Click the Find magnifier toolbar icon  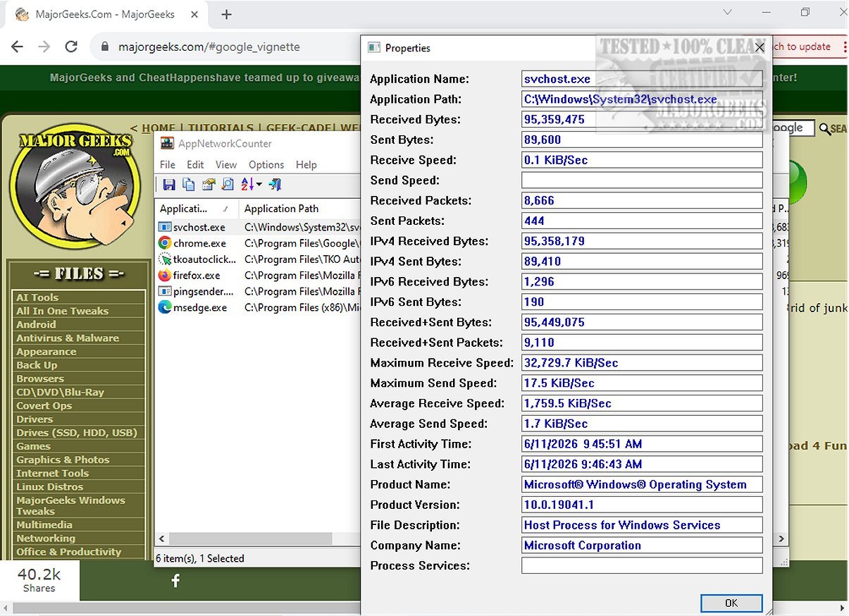(x=227, y=185)
